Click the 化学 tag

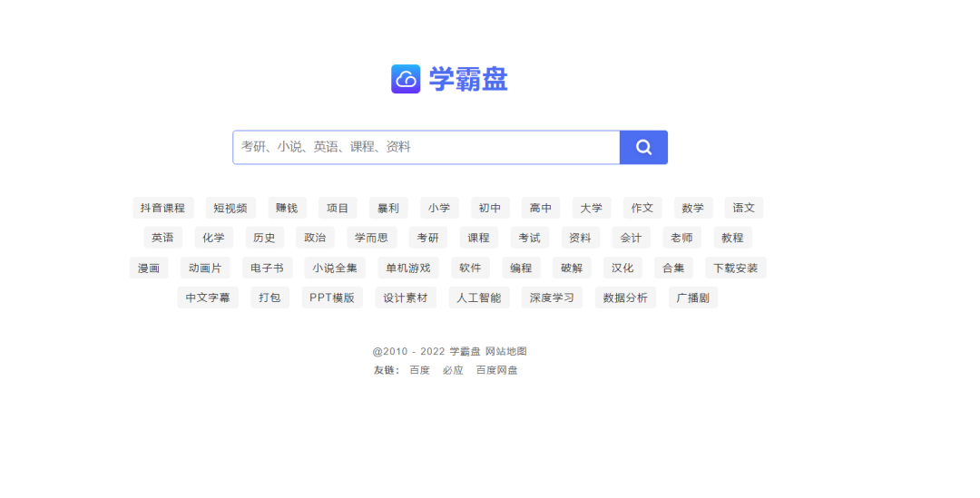214,238
